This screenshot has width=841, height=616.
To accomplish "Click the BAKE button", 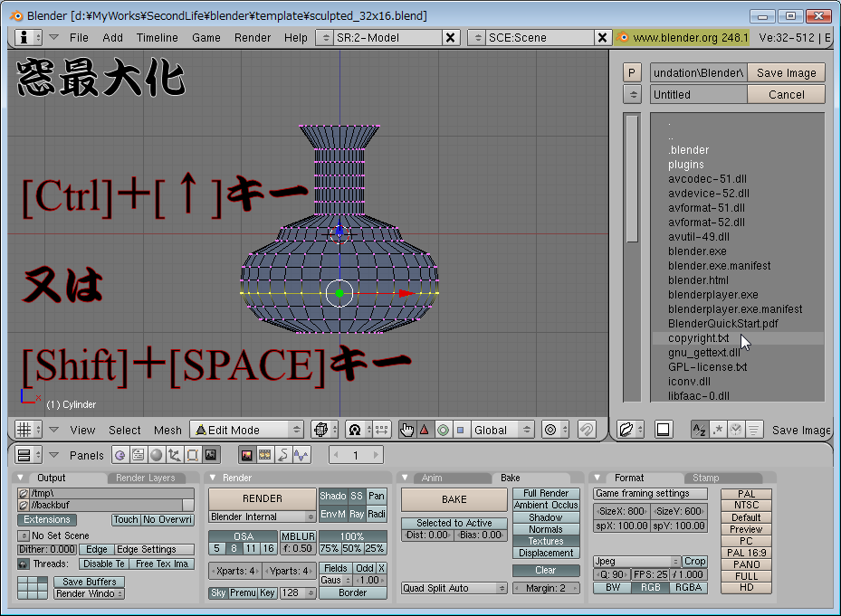I will click(x=454, y=499).
